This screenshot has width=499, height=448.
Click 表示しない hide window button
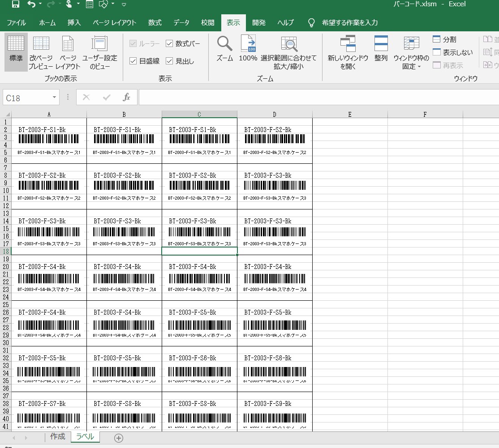point(452,52)
